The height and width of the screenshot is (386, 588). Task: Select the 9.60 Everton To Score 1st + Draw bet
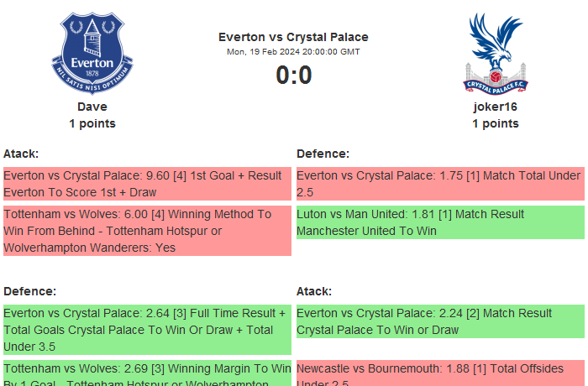[x=147, y=184]
